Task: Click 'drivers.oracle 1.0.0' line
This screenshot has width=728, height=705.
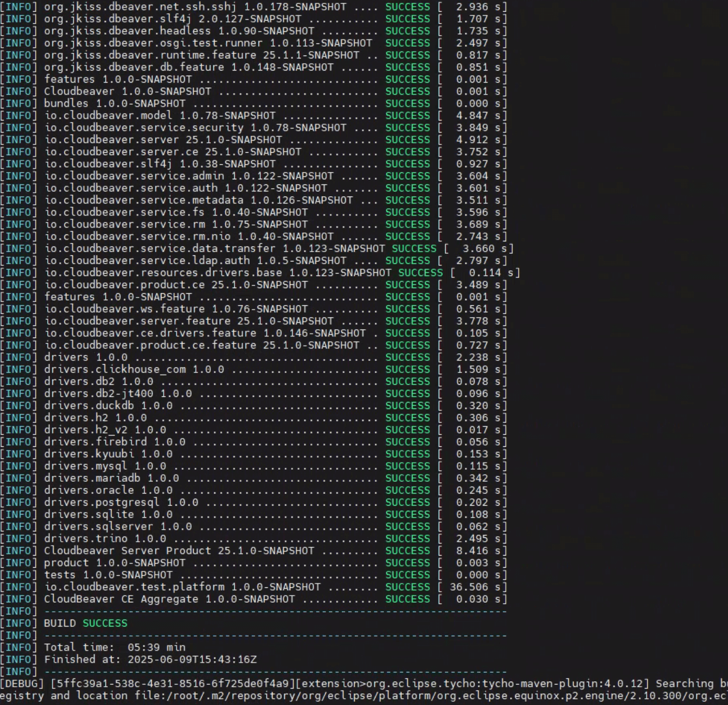Action: point(253,490)
